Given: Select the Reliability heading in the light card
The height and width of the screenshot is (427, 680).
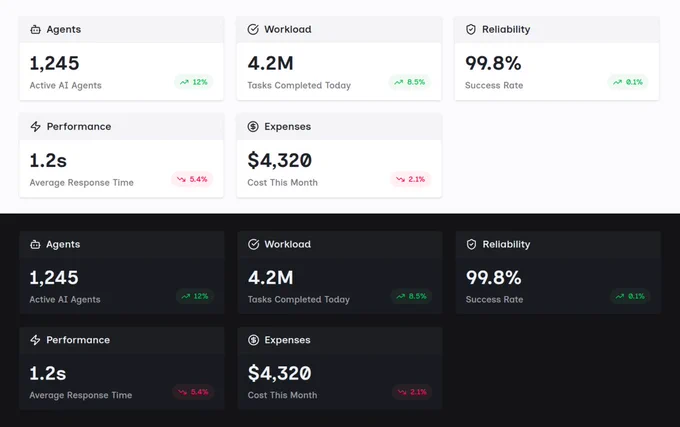Looking at the screenshot, I should coord(506,29).
